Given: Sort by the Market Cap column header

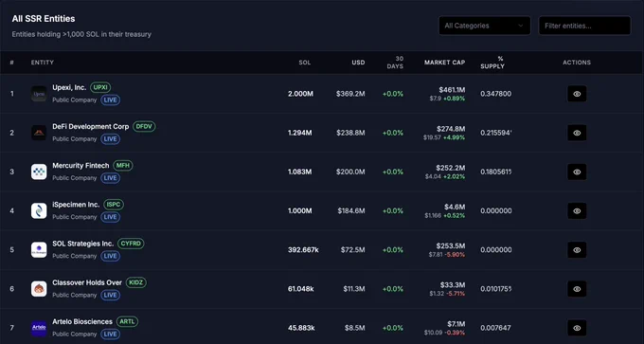Looking at the screenshot, I should tap(445, 63).
